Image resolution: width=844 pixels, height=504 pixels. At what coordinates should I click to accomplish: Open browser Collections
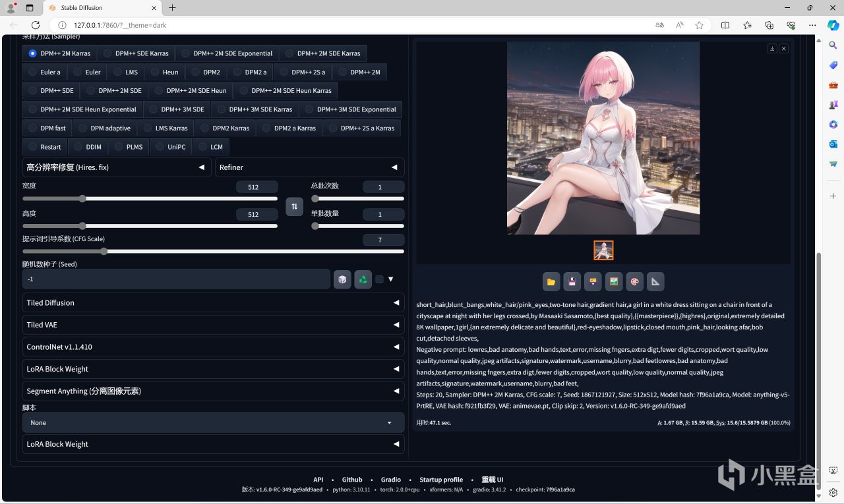click(769, 25)
